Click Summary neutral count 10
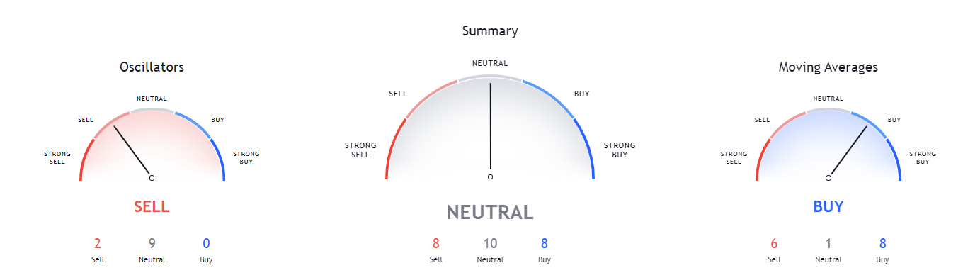 (x=490, y=244)
